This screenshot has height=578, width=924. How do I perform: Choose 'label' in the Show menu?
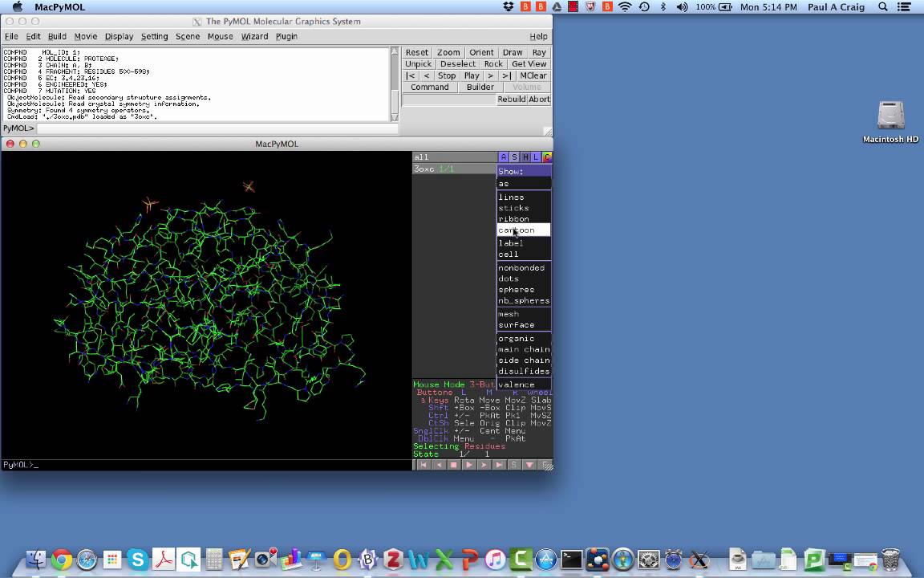point(524,243)
